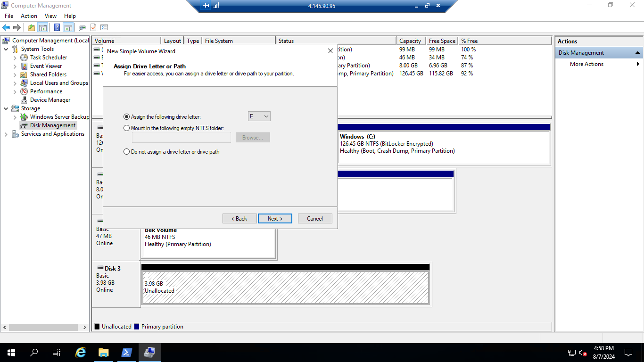Open PowerShell from taskbar
This screenshot has height=362, width=644.
(127, 352)
